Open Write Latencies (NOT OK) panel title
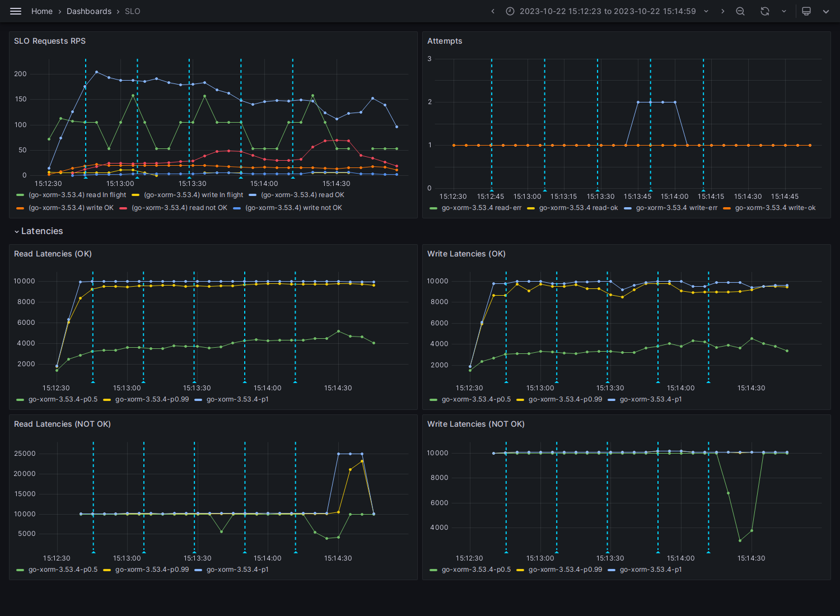 click(476, 424)
